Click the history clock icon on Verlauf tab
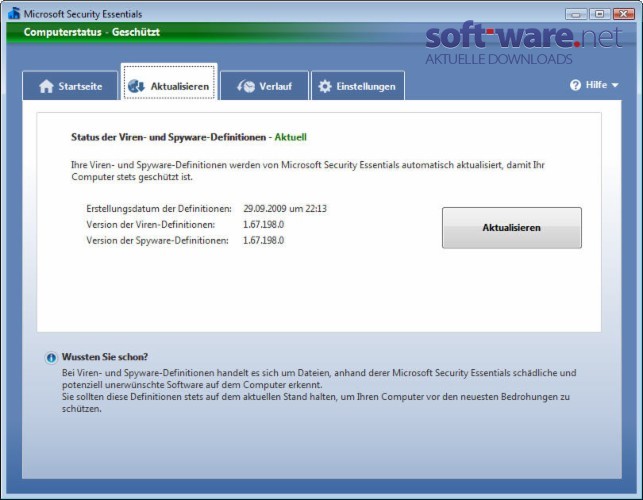Image resolution: width=643 pixels, height=500 pixels. pyautogui.click(x=246, y=86)
